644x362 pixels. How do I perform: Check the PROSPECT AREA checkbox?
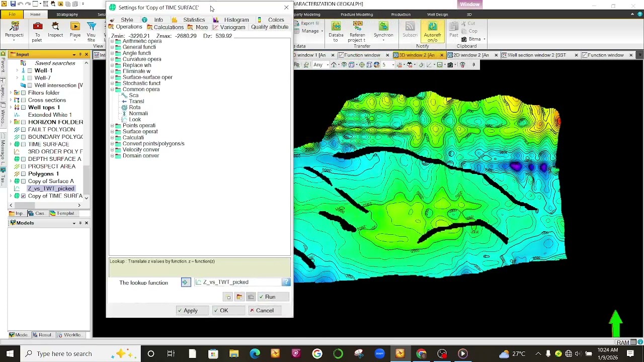23,166
